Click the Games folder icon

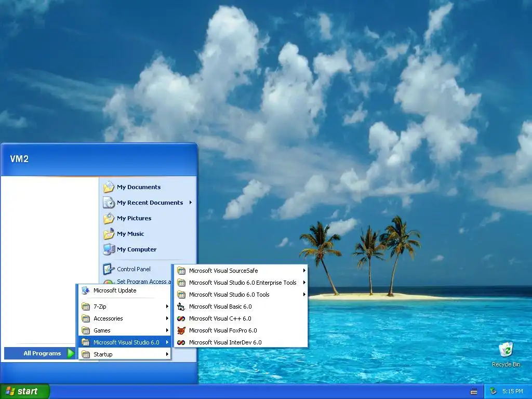click(86, 330)
